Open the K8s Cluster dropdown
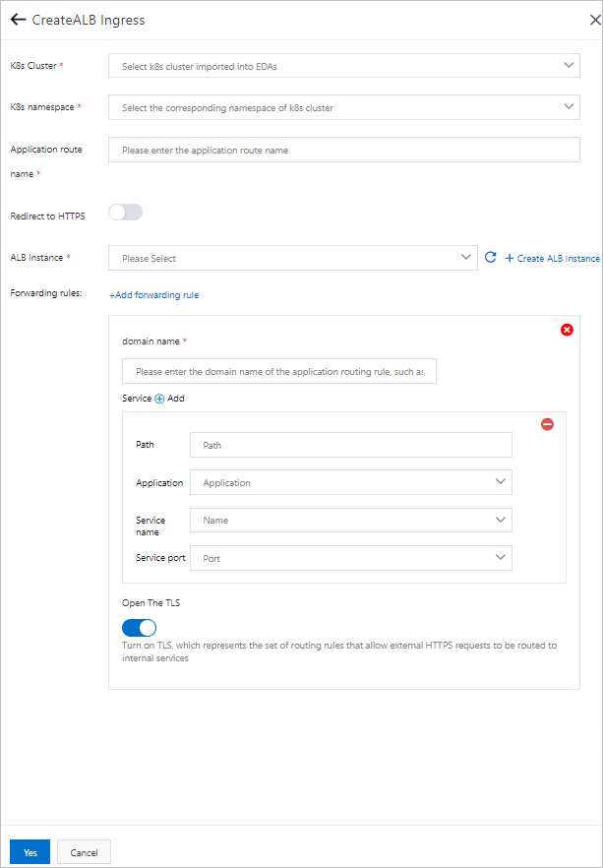Screen dimensions: 603x868 (344, 66)
